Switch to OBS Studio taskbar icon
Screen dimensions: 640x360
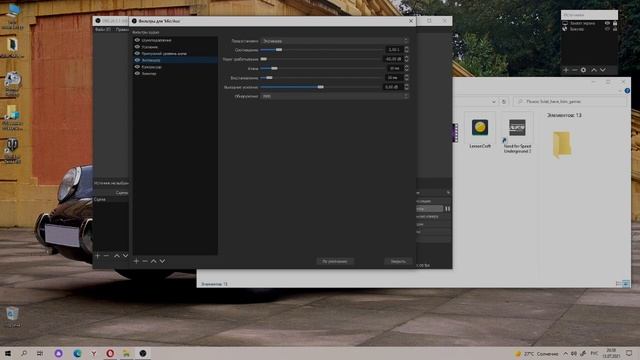[x=143, y=353]
